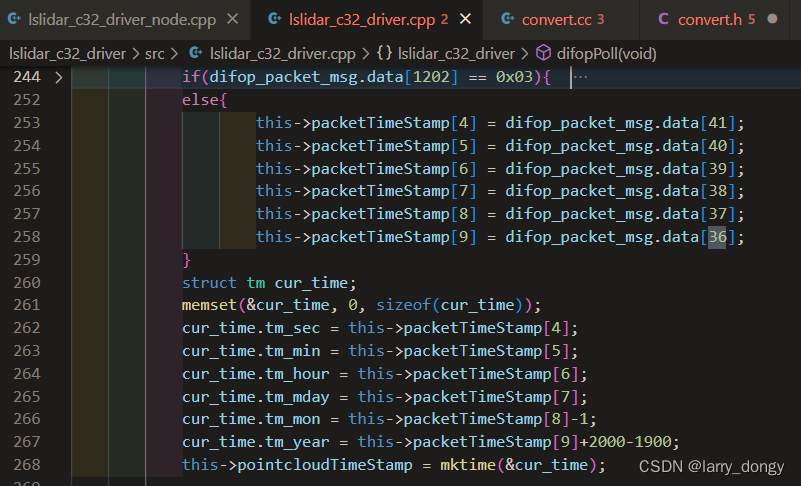Click cur_time.tm_min on line 263
Image resolution: width=801 pixels, height=486 pixels.
(x=251, y=351)
